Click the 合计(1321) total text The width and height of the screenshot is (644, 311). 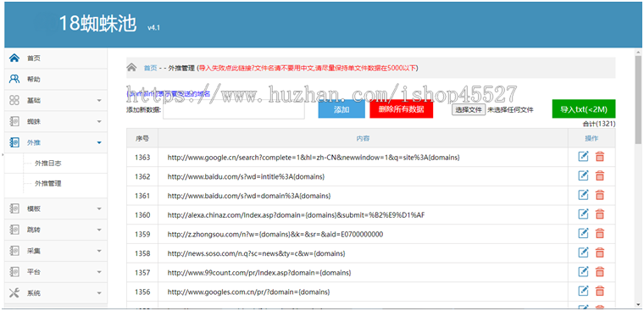[x=599, y=124]
